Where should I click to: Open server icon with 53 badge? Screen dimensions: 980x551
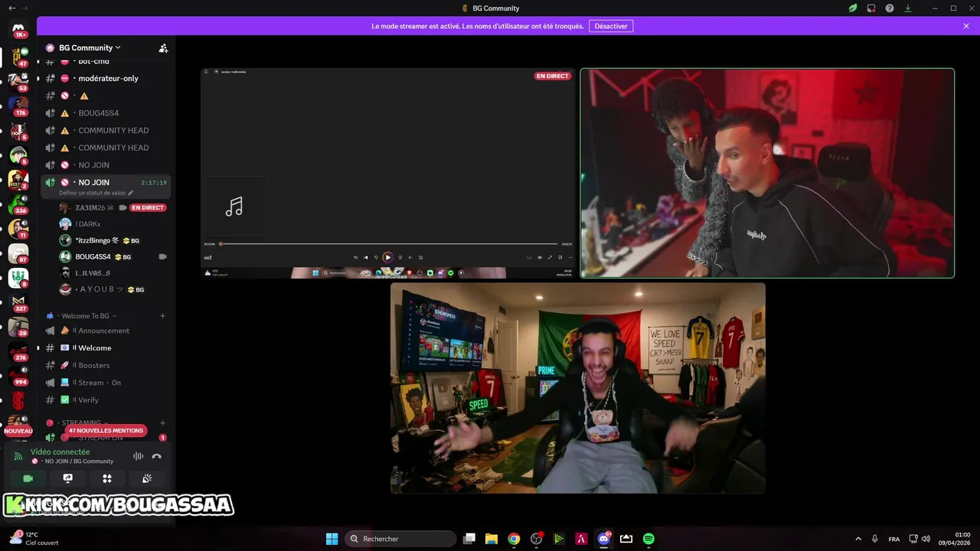(18, 80)
